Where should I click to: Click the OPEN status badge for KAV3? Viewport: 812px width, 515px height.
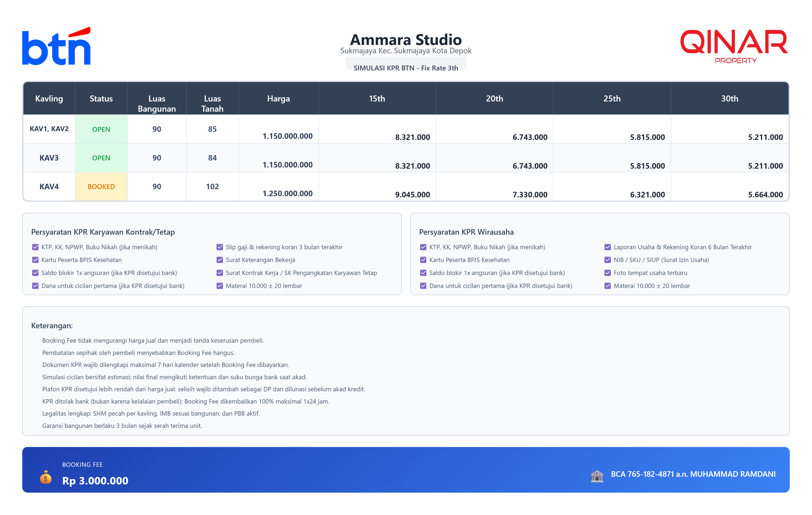coord(101,158)
